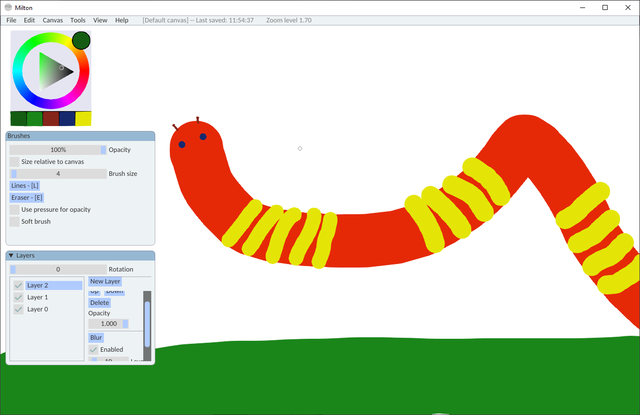Hide Layer 1 using its checkbox
This screenshot has height=415, width=640.
click(x=18, y=297)
